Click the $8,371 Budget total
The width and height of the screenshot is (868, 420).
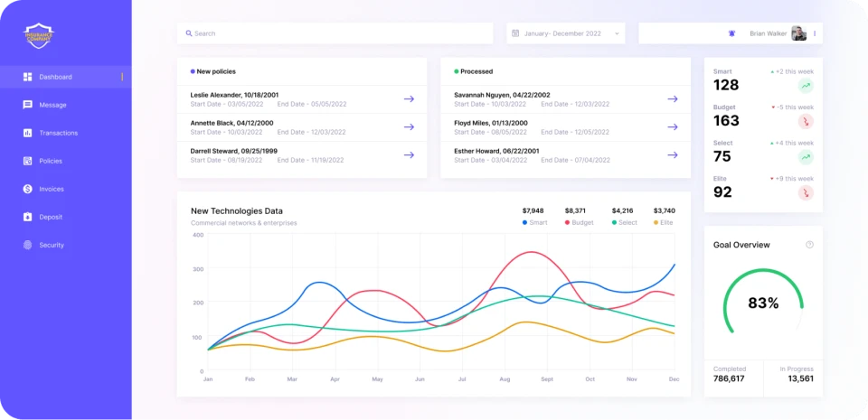[575, 210]
